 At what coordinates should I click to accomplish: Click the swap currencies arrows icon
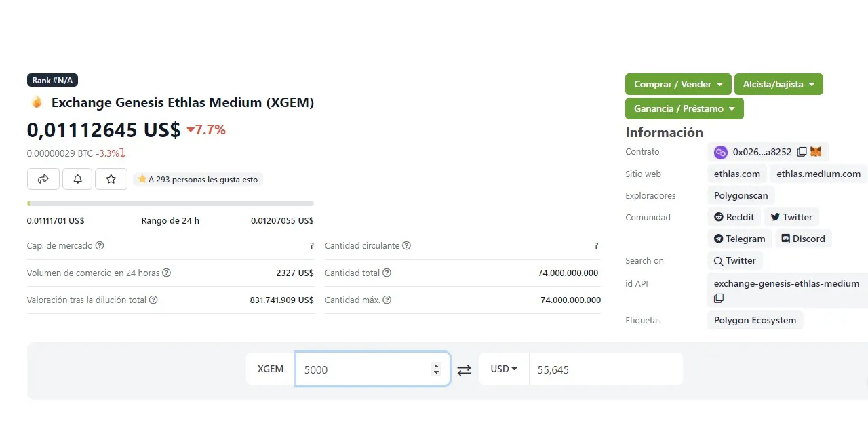(464, 370)
